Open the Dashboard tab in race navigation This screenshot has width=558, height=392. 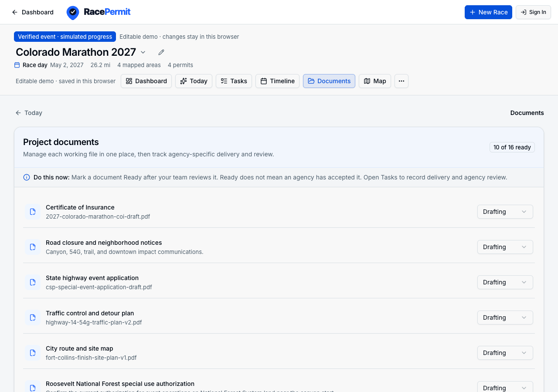coord(146,81)
